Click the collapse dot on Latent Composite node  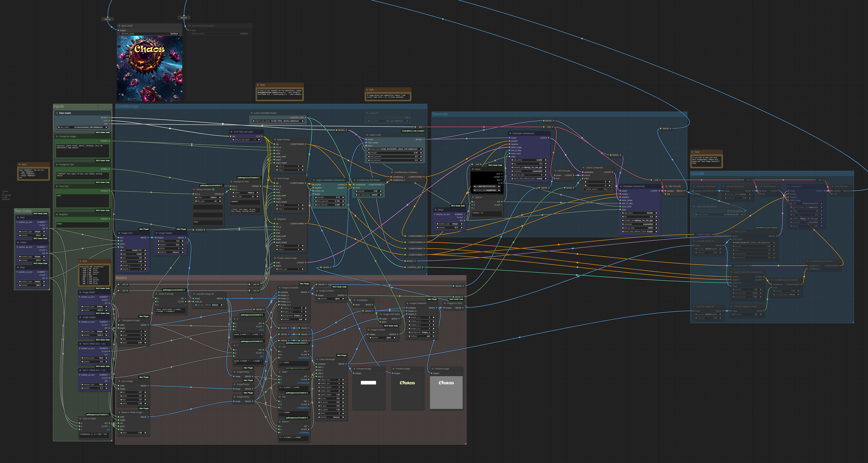pos(583,168)
